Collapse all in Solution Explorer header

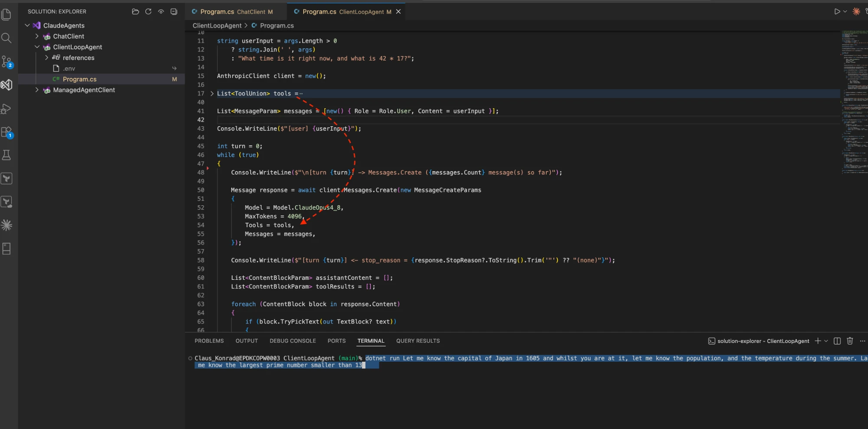pyautogui.click(x=174, y=12)
